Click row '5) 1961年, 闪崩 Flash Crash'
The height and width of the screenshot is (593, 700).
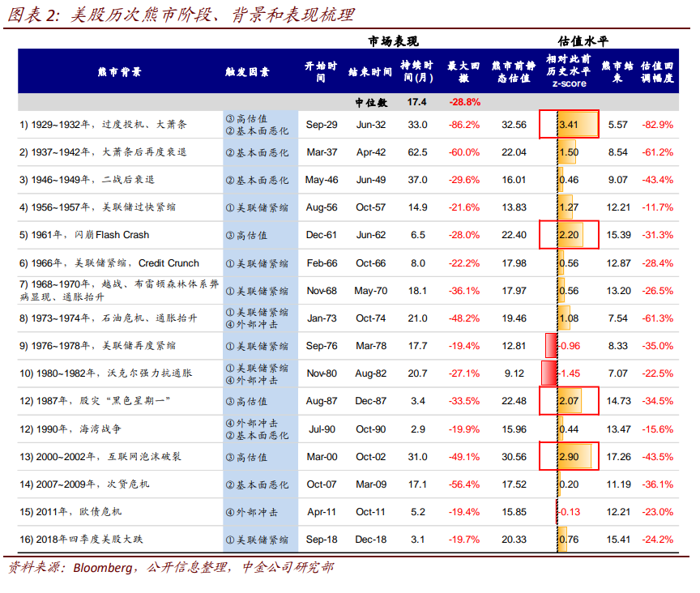coord(84,235)
